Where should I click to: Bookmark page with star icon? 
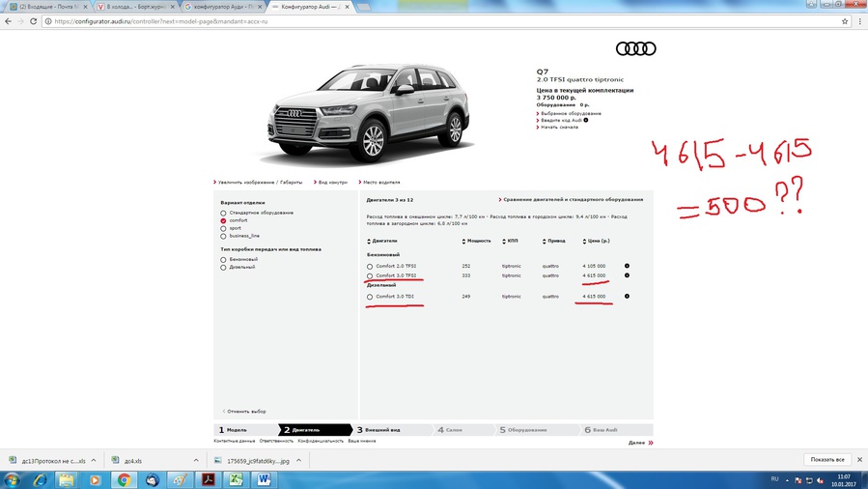point(845,21)
